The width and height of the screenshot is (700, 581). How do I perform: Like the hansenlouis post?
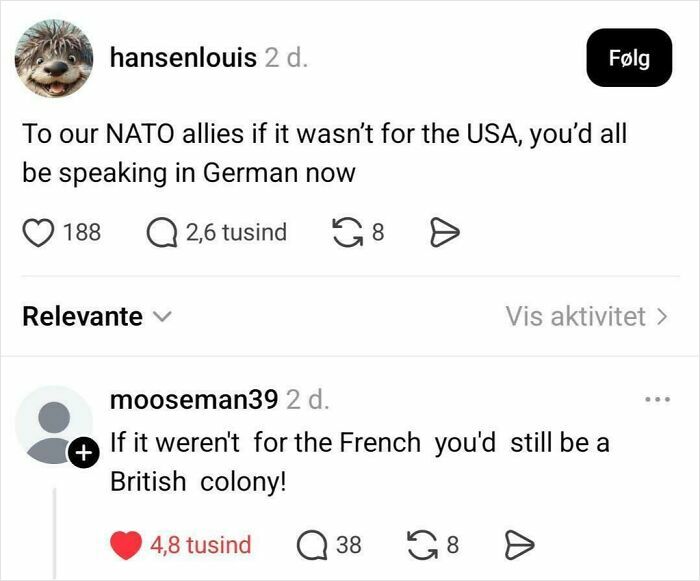[x=36, y=233]
